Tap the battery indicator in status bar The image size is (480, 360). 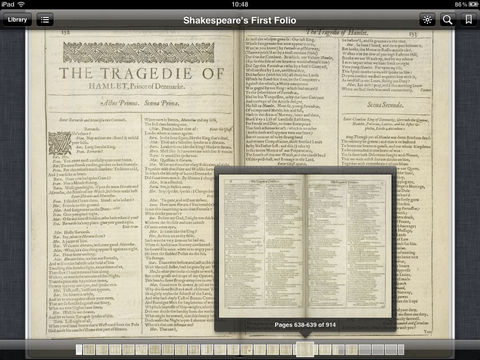(474, 4)
